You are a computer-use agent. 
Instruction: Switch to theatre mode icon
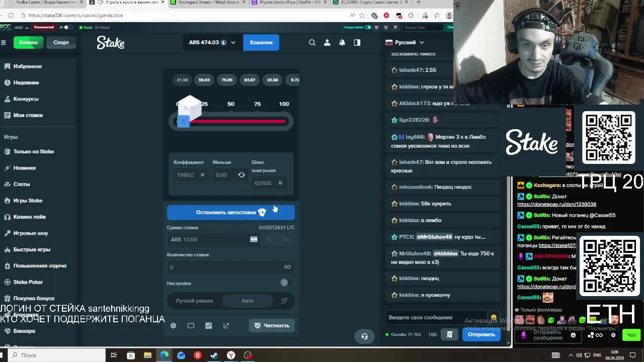point(191,326)
